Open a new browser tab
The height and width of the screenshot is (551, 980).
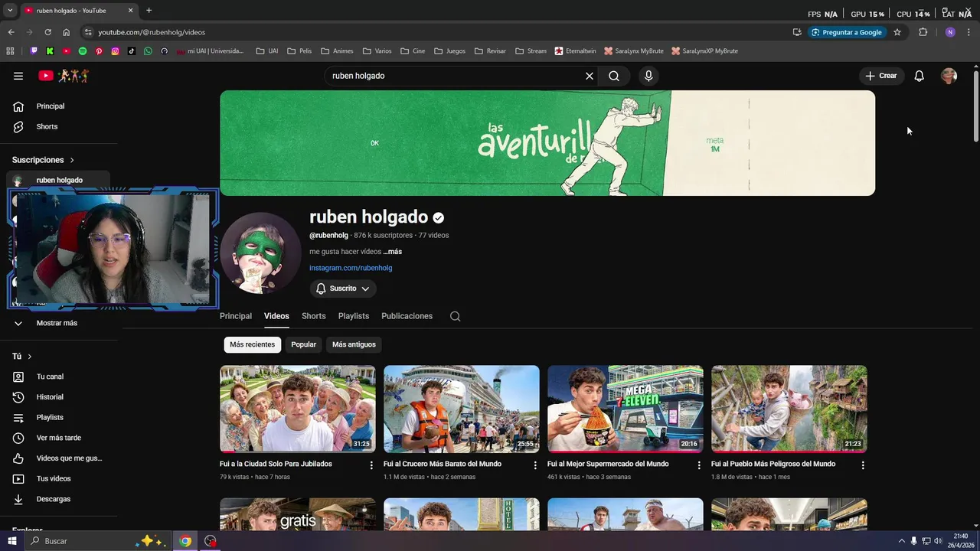tap(149, 11)
